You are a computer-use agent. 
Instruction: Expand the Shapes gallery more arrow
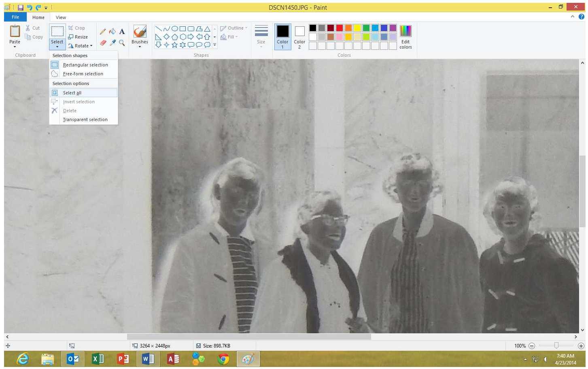pos(214,45)
